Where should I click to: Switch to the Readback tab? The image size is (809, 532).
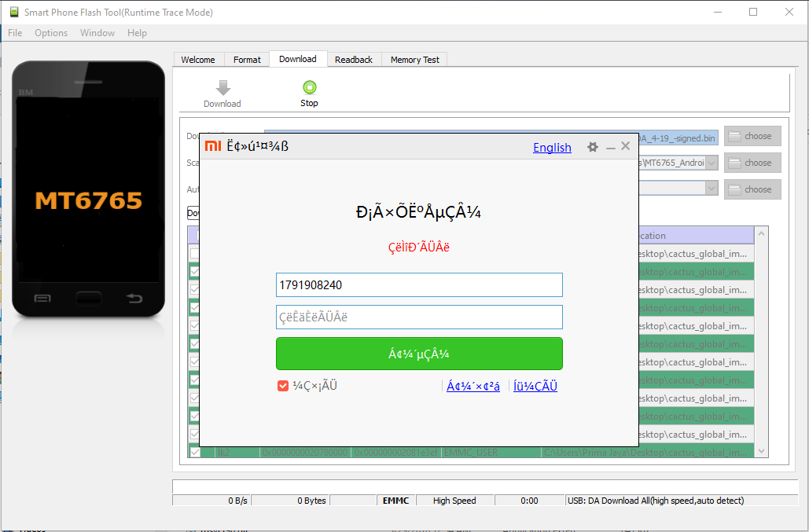[354, 60]
